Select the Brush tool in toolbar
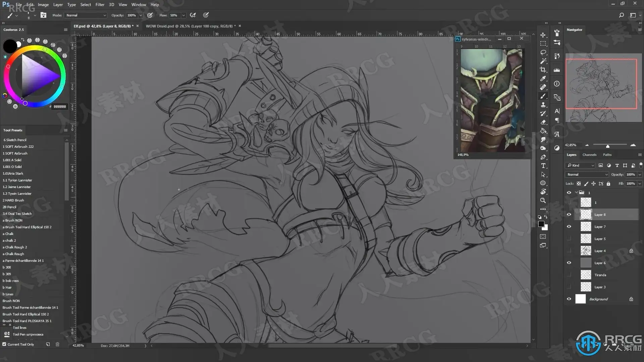This screenshot has height=362, width=644. [x=543, y=96]
